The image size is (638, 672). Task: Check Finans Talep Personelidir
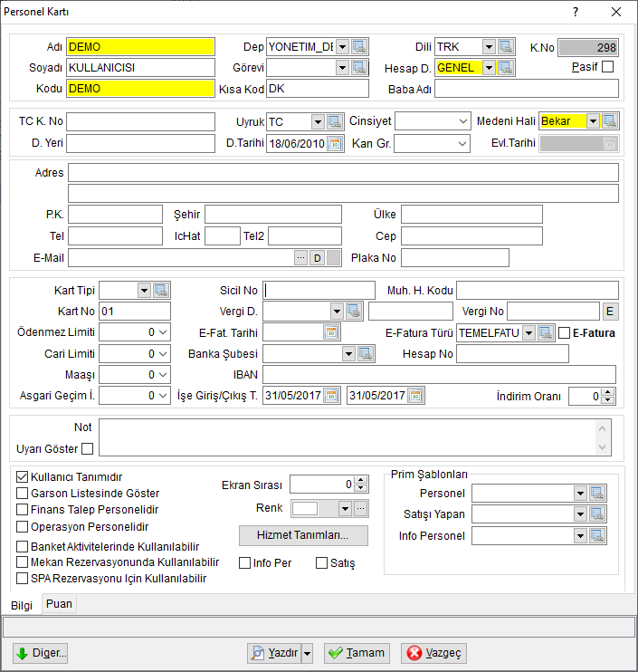(x=22, y=510)
